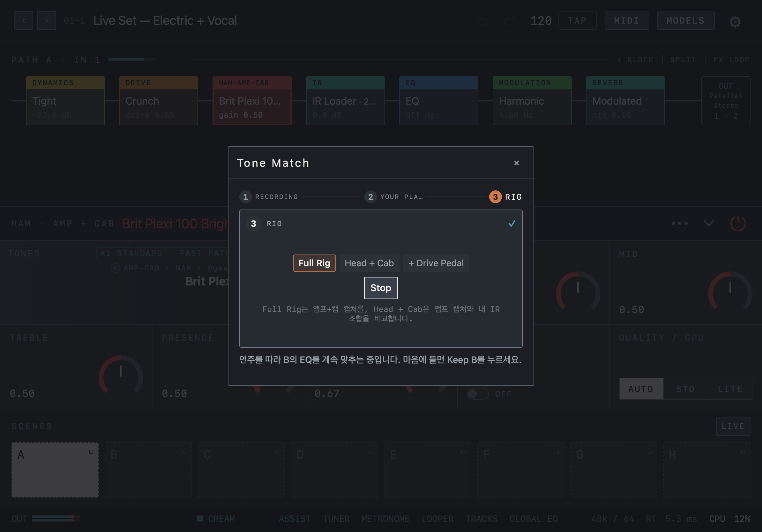
Task: Add a new block with + BLOCK
Action: [635, 60]
